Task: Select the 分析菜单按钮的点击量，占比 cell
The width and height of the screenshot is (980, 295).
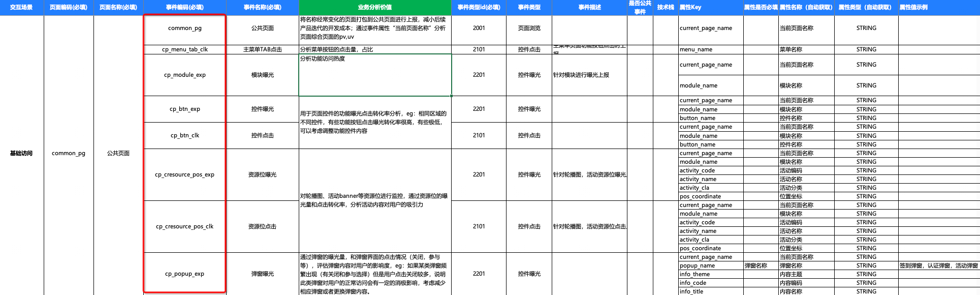Action: tap(375, 49)
